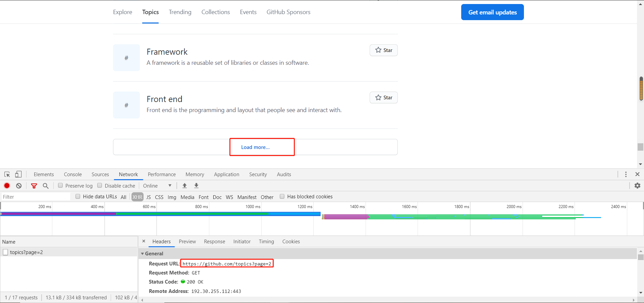This screenshot has width=644, height=303.
Task: Show the Cookies details tab
Action: [291, 242]
